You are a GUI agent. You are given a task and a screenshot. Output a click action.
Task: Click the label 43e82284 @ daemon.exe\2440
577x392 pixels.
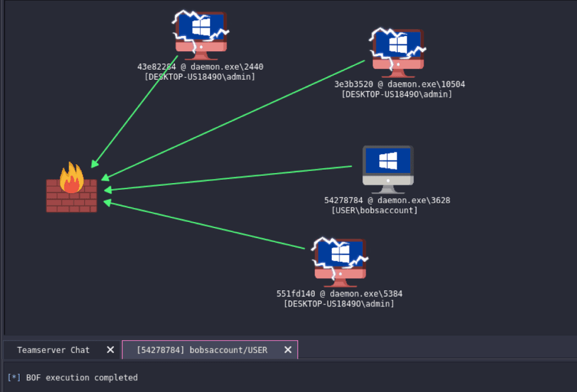(200, 67)
